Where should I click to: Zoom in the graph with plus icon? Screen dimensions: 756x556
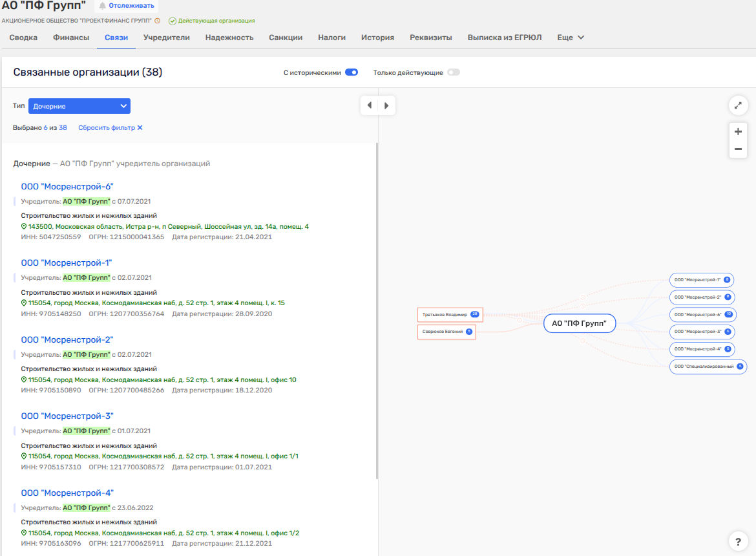click(x=738, y=131)
